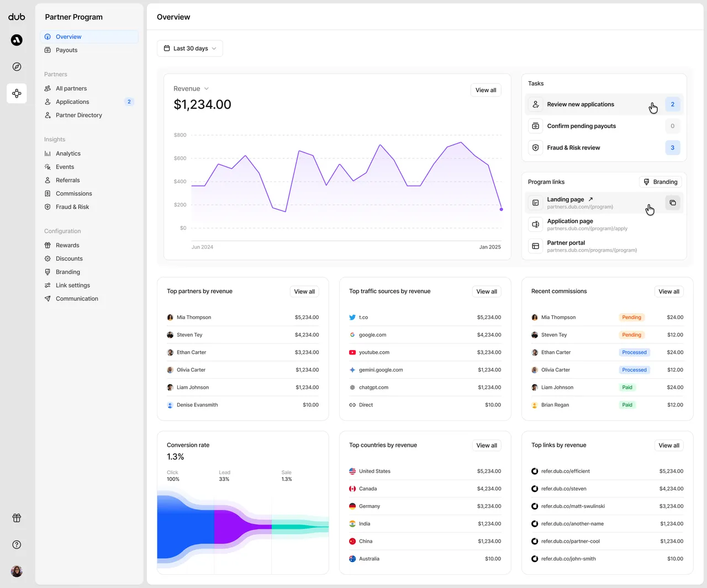Viewport: 707px width, 588px height.
Task: Click View all on the Revenue chart
Action: pyautogui.click(x=486, y=91)
